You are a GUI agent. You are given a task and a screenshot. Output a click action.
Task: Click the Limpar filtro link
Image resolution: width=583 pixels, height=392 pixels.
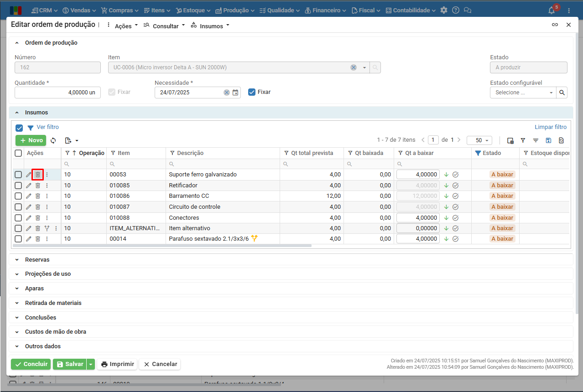[550, 127]
